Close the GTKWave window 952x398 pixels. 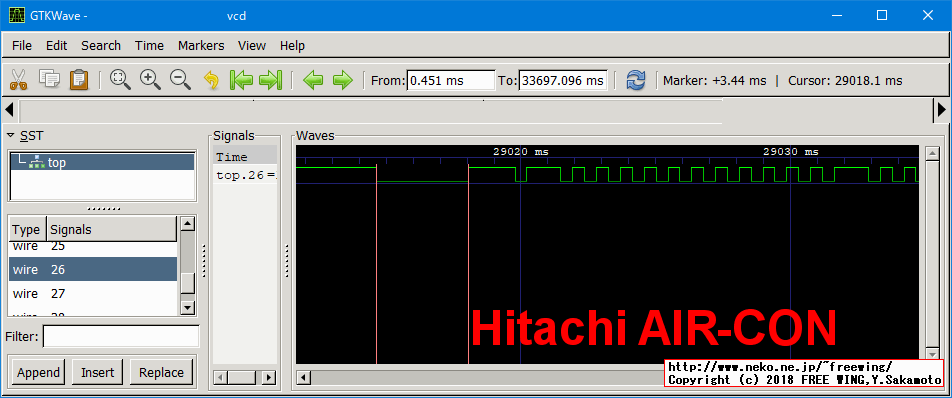click(x=928, y=15)
